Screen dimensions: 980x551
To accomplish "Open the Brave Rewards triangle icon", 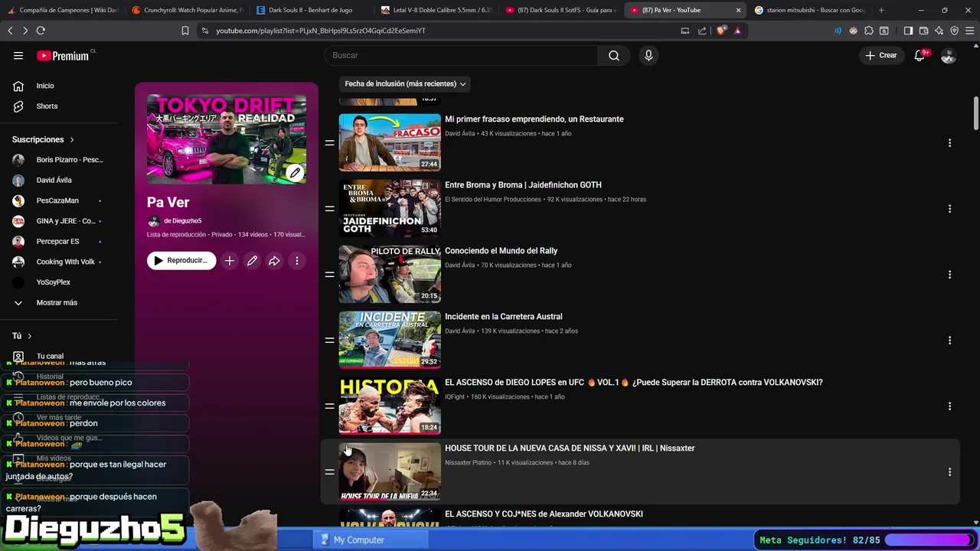I will tap(737, 31).
